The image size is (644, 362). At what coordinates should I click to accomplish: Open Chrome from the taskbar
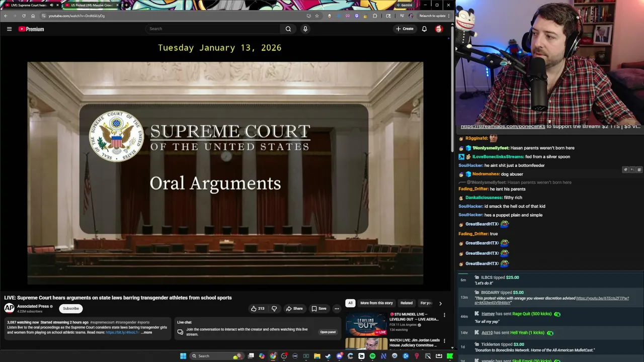[273, 356]
